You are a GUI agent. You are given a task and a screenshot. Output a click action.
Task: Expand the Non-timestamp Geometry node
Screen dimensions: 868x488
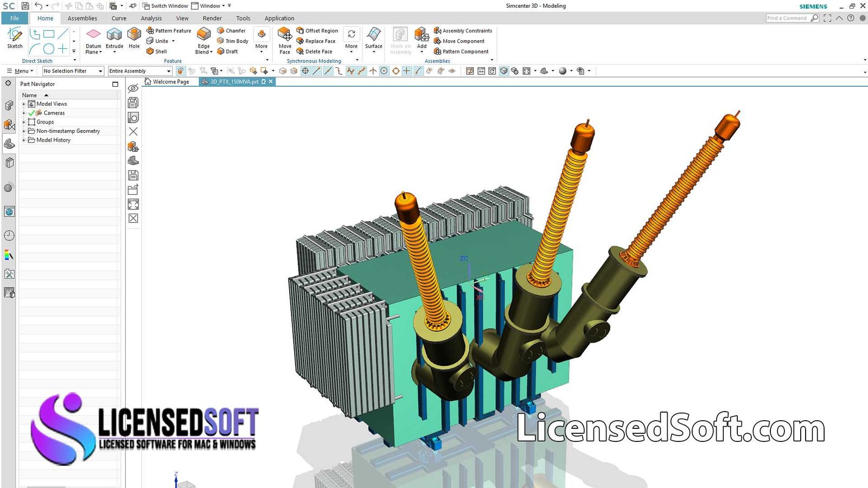point(23,131)
